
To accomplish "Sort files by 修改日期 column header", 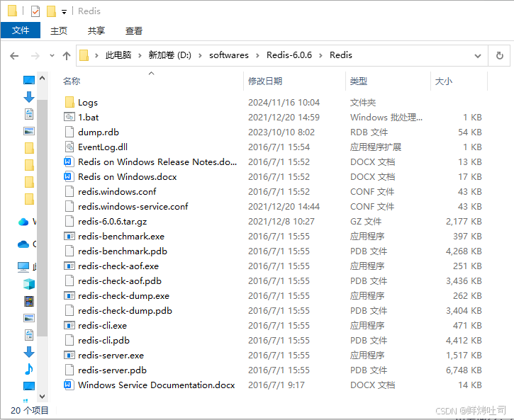I will coord(265,81).
